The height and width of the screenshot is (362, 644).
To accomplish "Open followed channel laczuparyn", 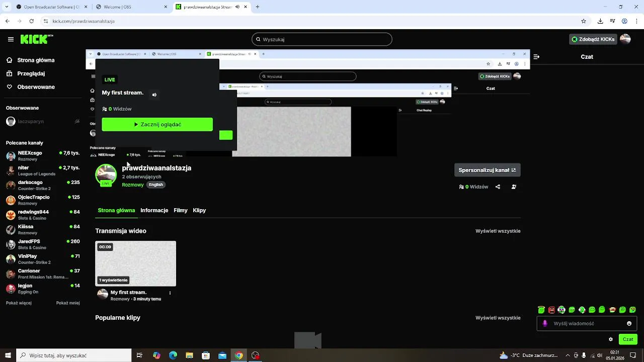I will 43,121.
